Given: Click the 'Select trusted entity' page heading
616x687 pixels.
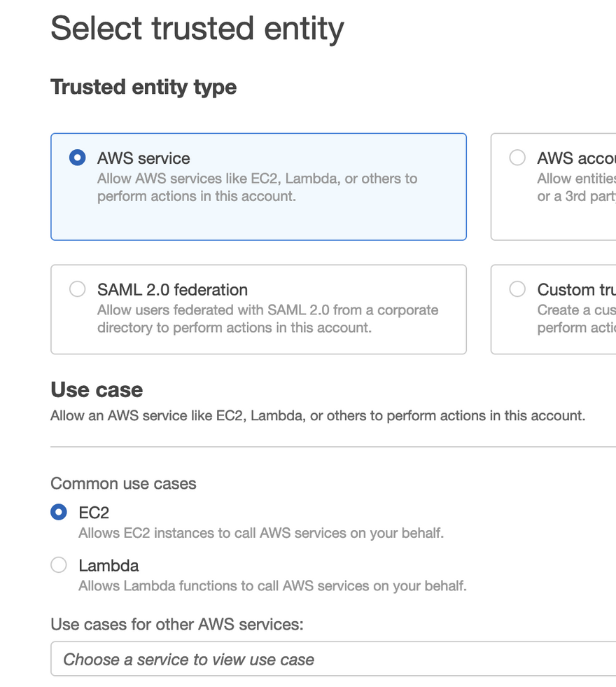Looking at the screenshot, I should tap(197, 29).
